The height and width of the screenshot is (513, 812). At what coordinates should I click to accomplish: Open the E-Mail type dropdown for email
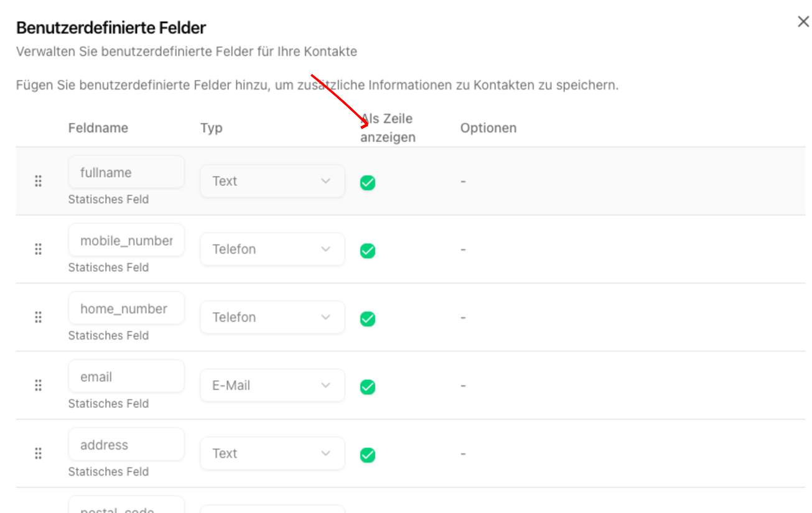272,385
